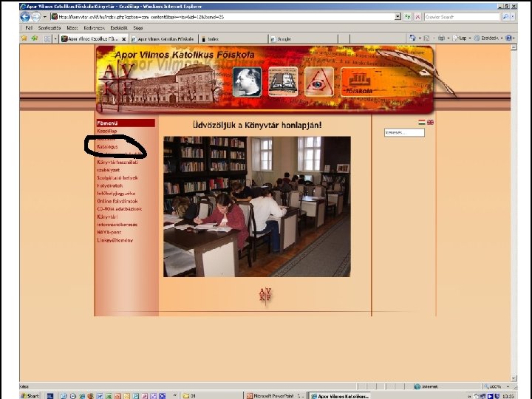Switch site language with Hungarian flag

click(422, 122)
